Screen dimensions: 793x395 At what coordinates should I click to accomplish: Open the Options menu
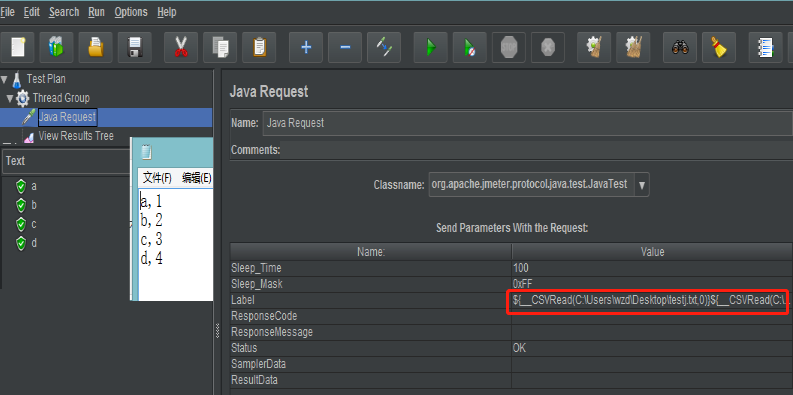click(x=131, y=12)
